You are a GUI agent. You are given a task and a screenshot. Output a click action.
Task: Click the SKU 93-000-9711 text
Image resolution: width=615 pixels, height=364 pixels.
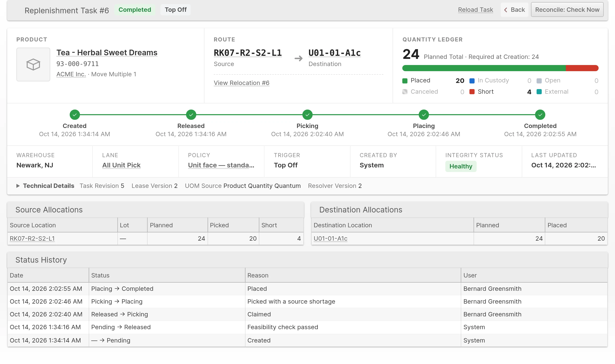(x=77, y=64)
